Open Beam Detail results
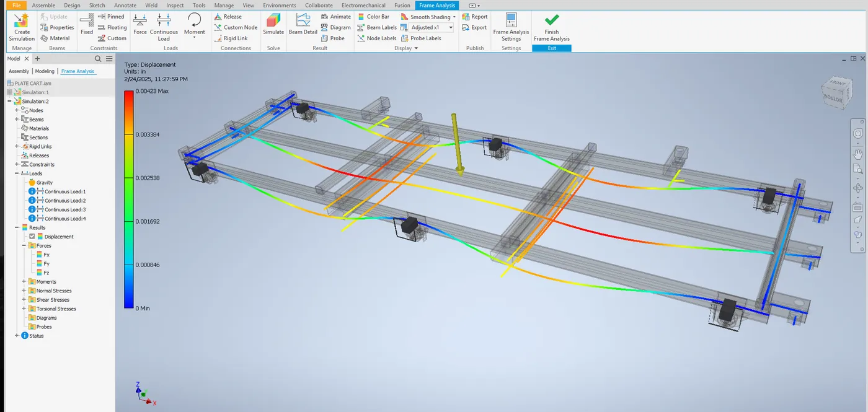 pos(303,25)
